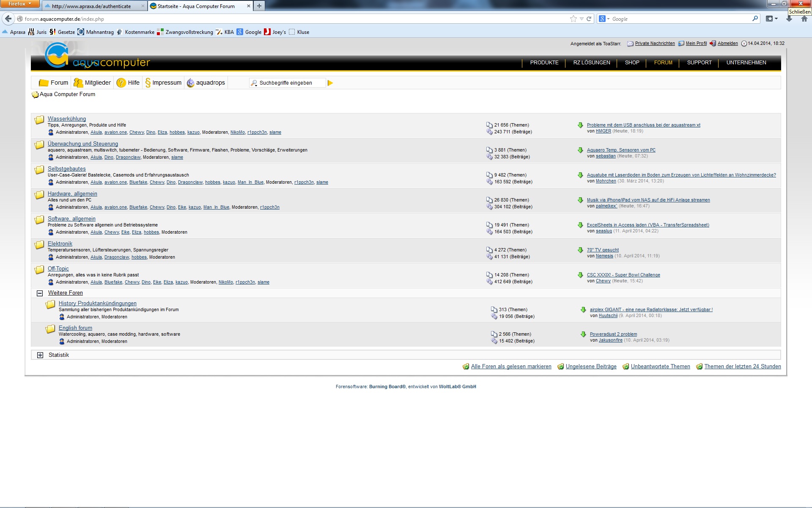812x508 pixels.
Task: Click Wasserkühlung forum folder icon
Action: point(39,120)
